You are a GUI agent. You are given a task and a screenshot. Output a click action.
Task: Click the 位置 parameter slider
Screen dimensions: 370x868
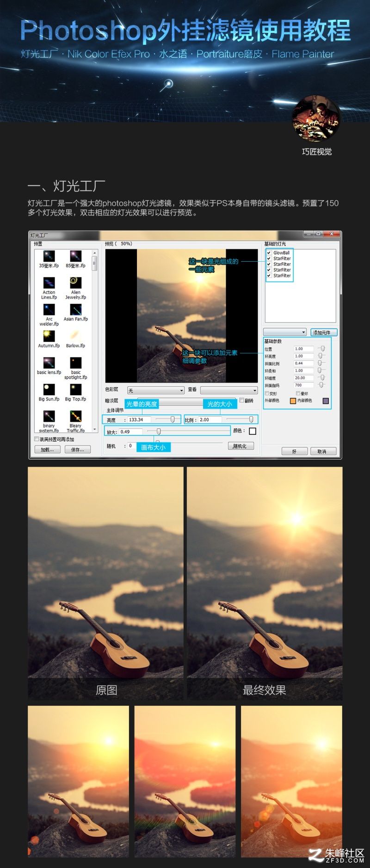pyautogui.click(x=322, y=349)
